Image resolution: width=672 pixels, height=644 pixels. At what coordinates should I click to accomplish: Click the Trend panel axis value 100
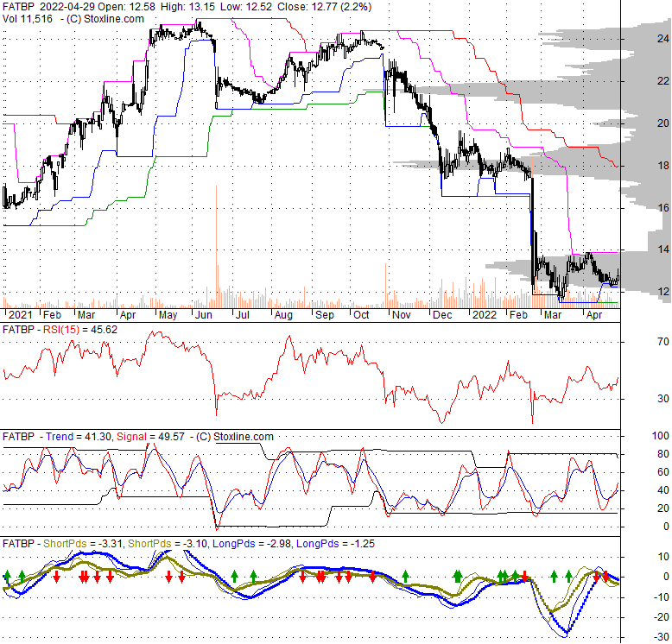(x=661, y=436)
